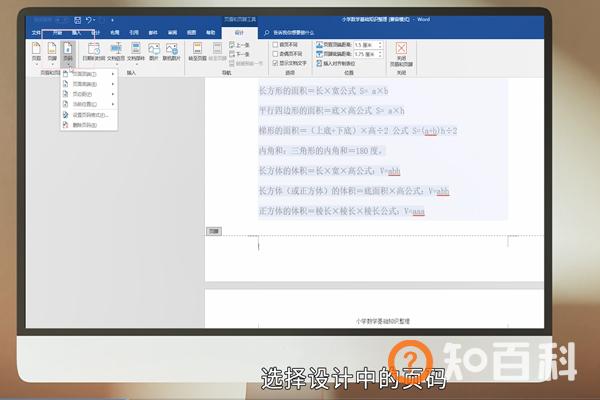Switch to the 开始 (Home) tab
Image resolution: width=600 pixels, height=400 pixels.
57,33
